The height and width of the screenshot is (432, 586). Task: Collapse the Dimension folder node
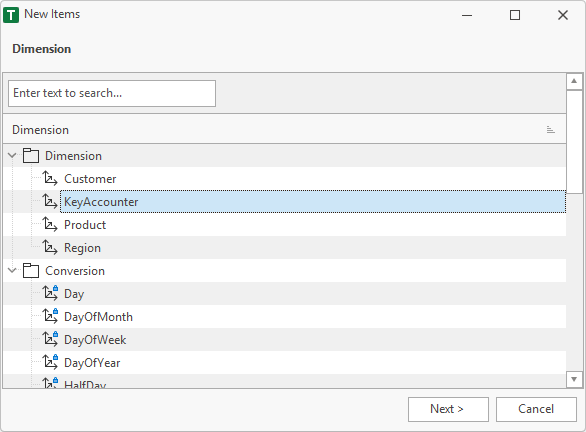(12, 155)
